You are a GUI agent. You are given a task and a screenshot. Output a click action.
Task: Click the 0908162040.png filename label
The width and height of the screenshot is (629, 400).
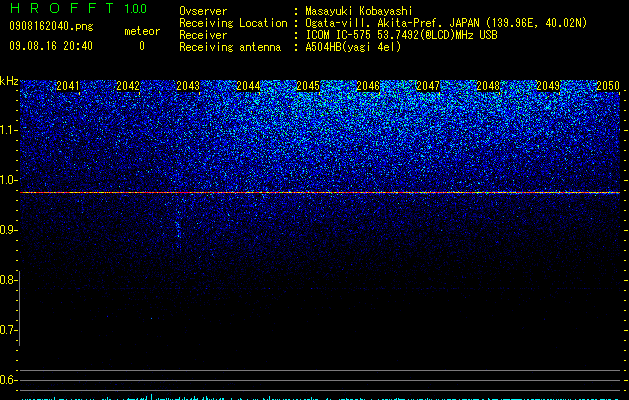51,26
